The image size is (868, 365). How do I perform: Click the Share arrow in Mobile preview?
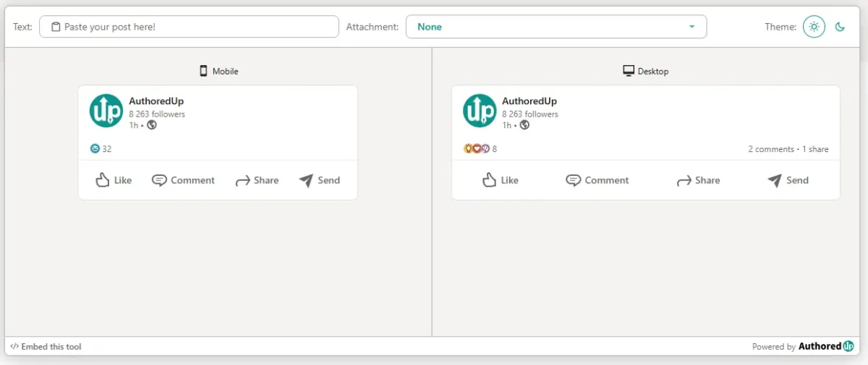click(x=243, y=181)
